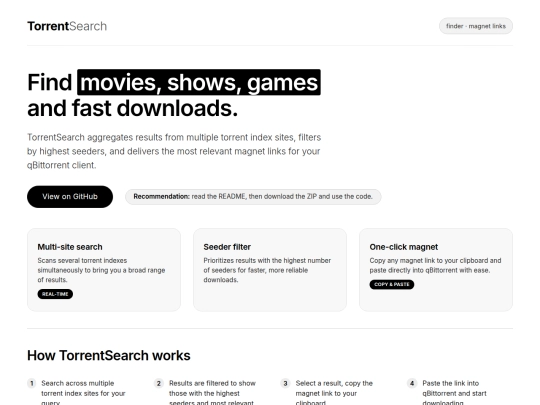Click the How TorrentSearch works heading

[109, 355]
